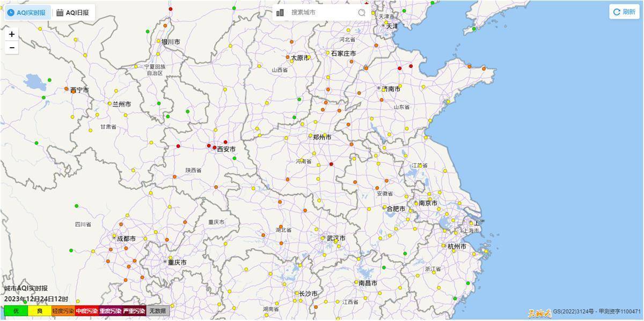This screenshot has height=321, width=644.
Task: Click the yellow 良 legend swatch
Action: tap(39, 311)
